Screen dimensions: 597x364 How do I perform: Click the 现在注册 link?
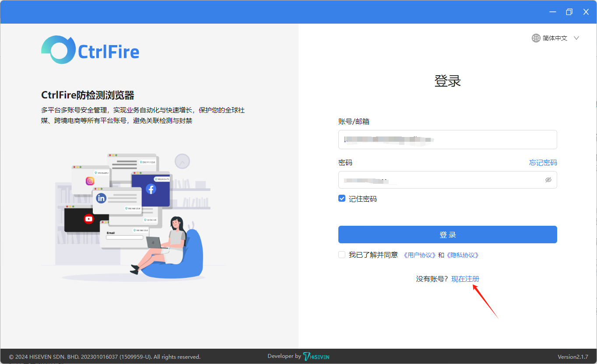point(465,279)
